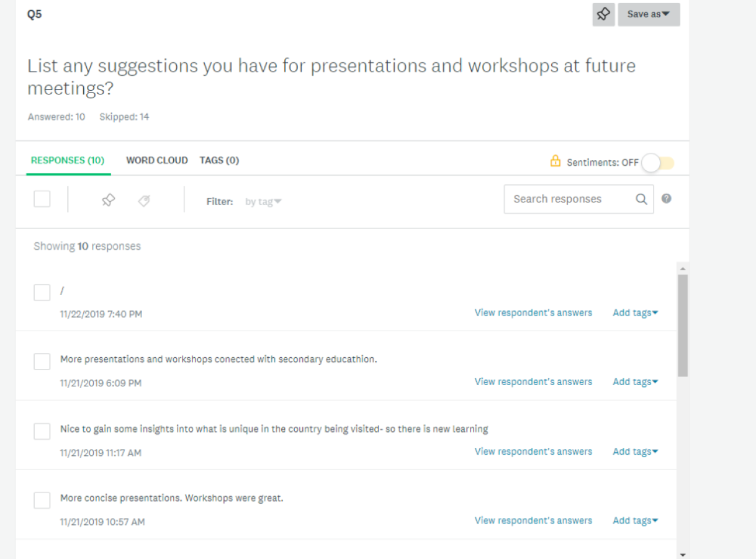The height and width of the screenshot is (559, 756).
Task: Click the pin icon in the responses toolbar
Action: (x=109, y=200)
